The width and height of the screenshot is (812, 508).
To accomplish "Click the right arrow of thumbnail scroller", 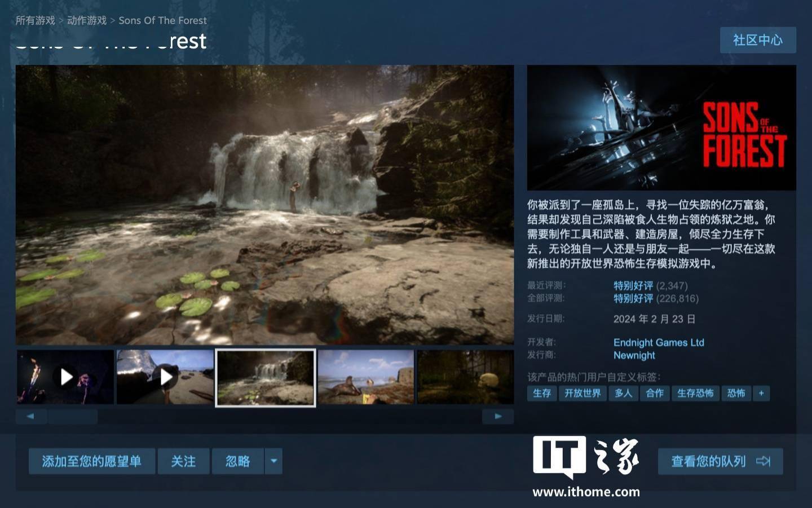I will pyautogui.click(x=498, y=416).
